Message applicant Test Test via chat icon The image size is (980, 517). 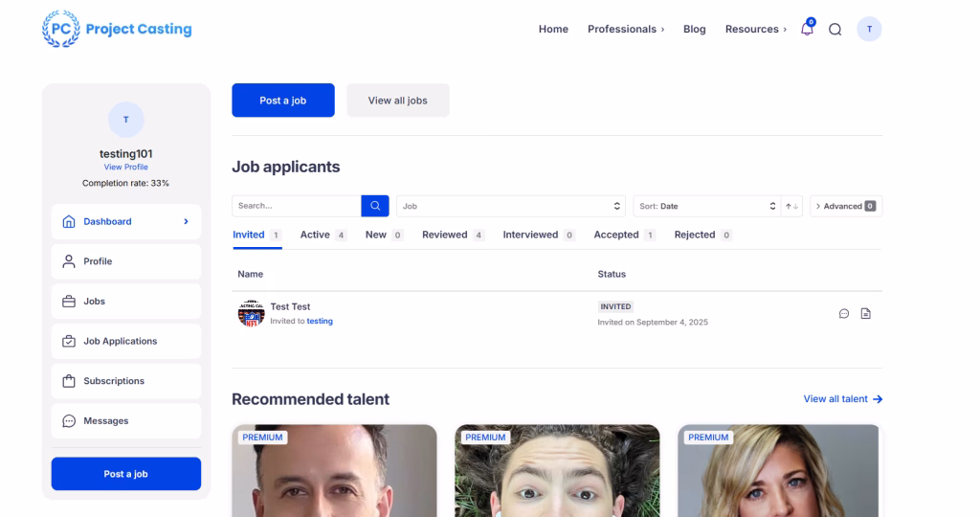click(x=844, y=314)
